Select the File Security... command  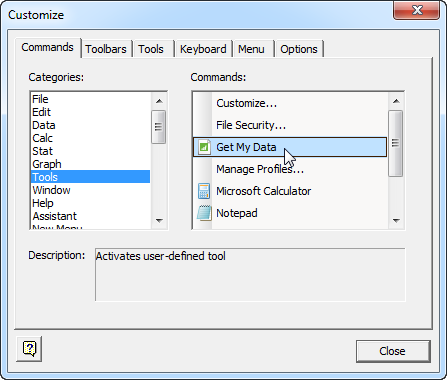[x=290, y=125]
